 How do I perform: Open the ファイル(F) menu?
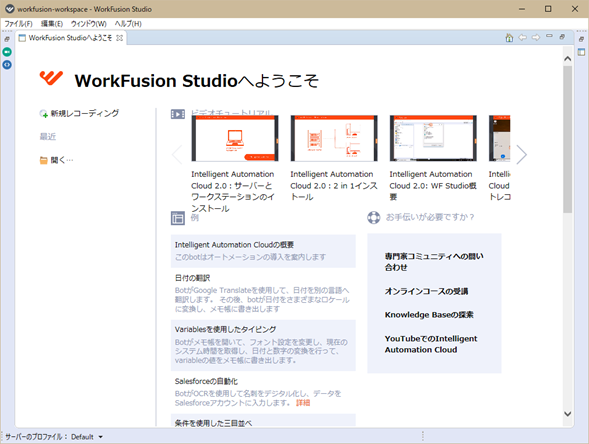point(18,24)
